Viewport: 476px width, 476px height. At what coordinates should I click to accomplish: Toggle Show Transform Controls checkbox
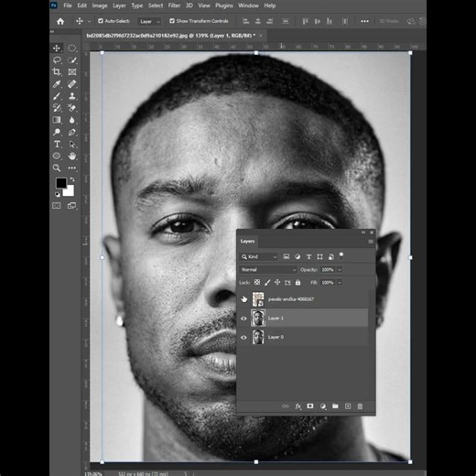coord(172,21)
